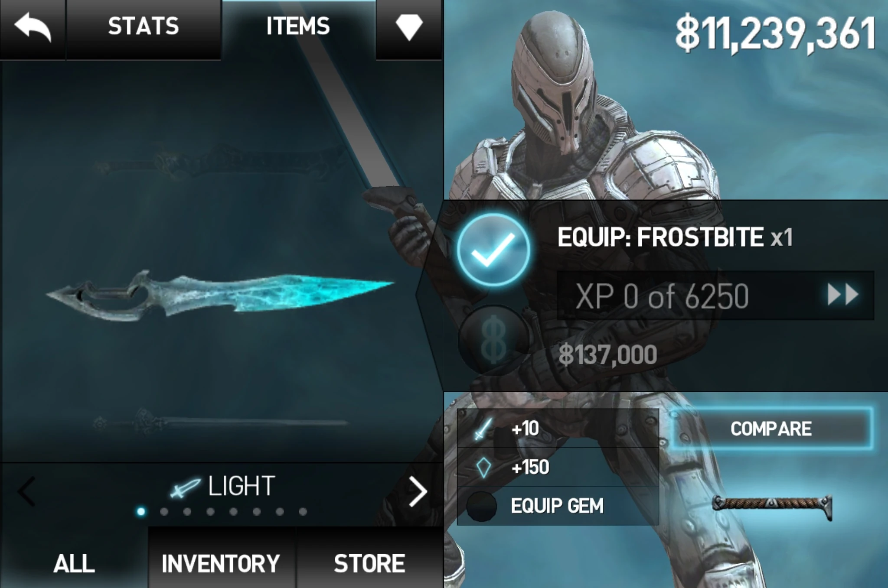Go to next weapon category arrow
The width and height of the screenshot is (888, 588).
(x=418, y=492)
